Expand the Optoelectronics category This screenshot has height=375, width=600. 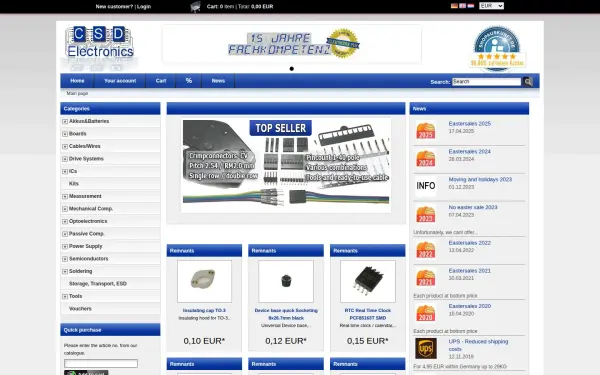pyautogui.click(x=65, y=222)
